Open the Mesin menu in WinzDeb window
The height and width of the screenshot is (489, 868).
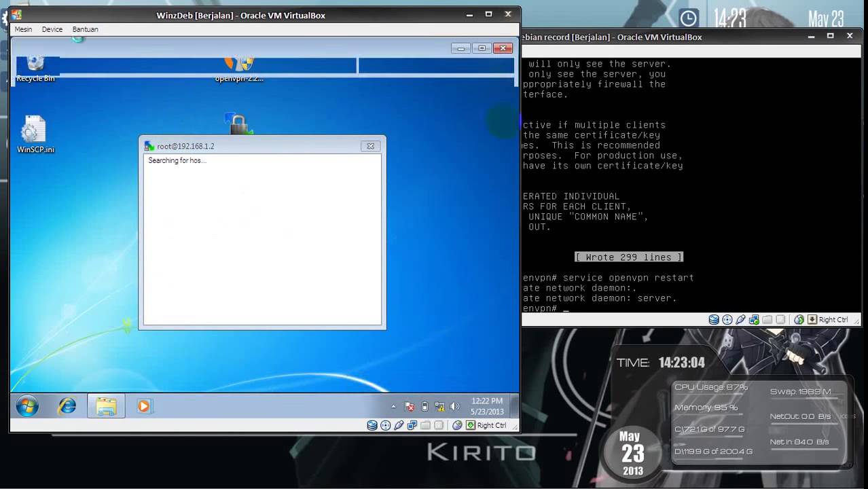tap(23, 29)
